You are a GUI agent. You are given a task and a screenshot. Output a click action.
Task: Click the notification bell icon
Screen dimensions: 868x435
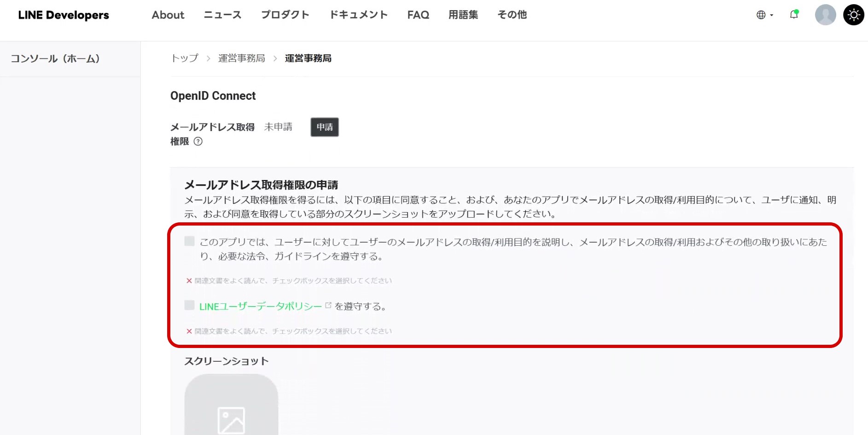[x=794, y=15]
